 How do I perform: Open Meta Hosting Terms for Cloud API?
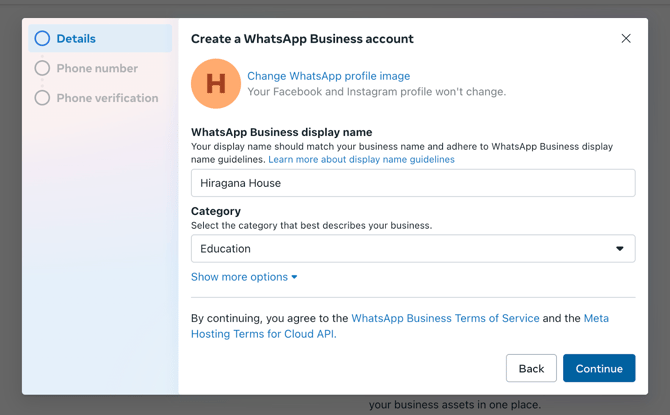point(263,334)
